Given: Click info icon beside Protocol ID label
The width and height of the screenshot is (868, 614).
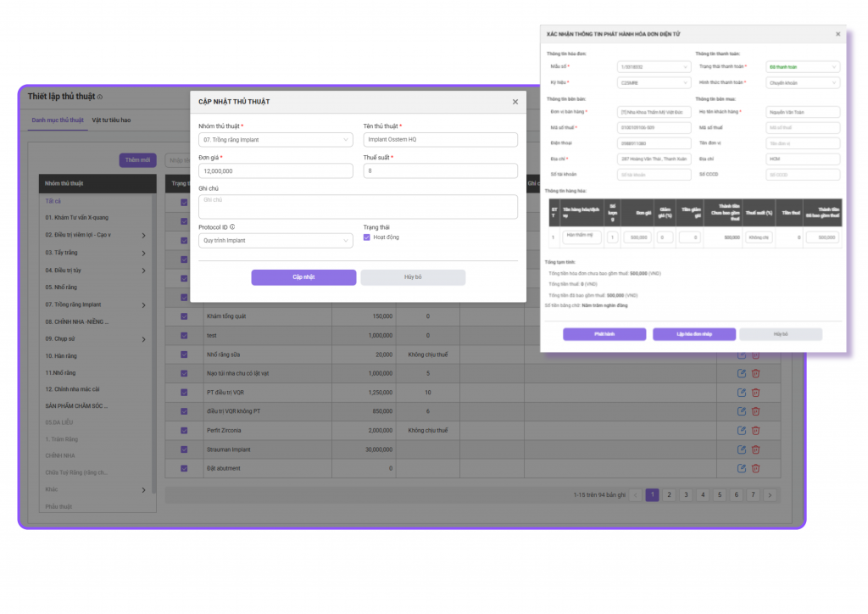Looking at the screenshot, I should tap(232, 227).
